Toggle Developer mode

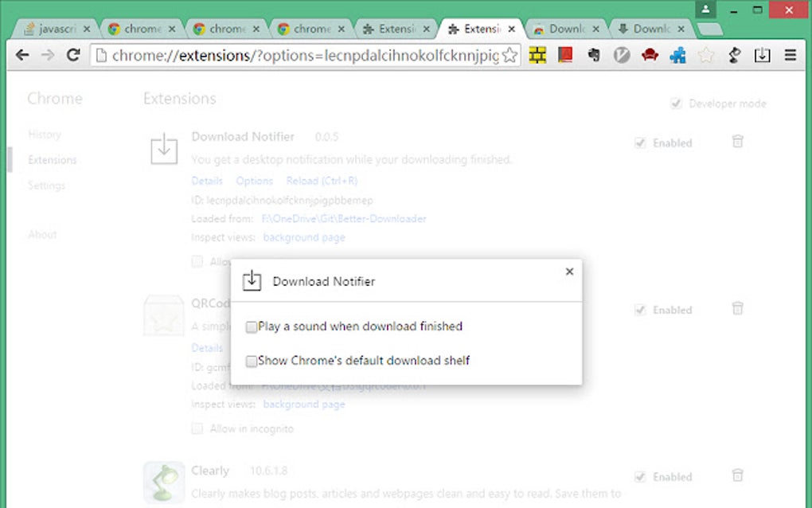coord(676,103)
